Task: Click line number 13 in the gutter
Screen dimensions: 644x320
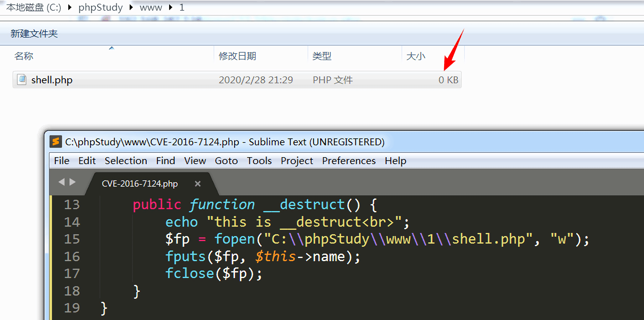Action: [72, 205]
